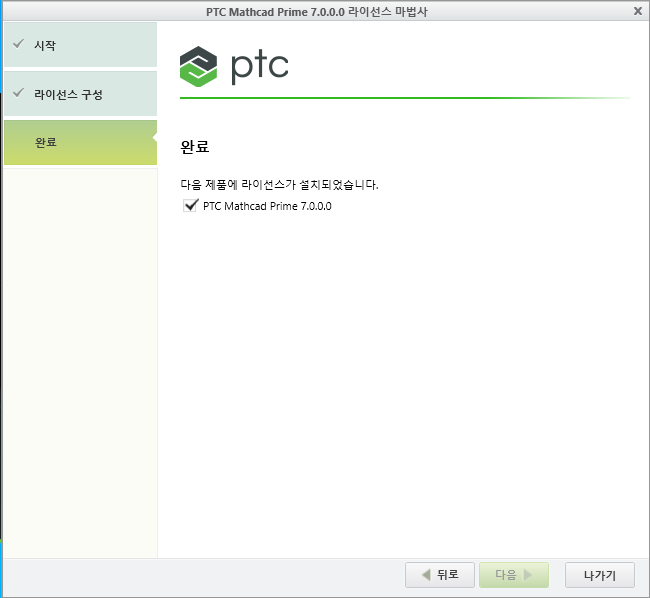Toggle the PTC Mathcad Prime 7.0.0.0 checkbox

[190, 206]
